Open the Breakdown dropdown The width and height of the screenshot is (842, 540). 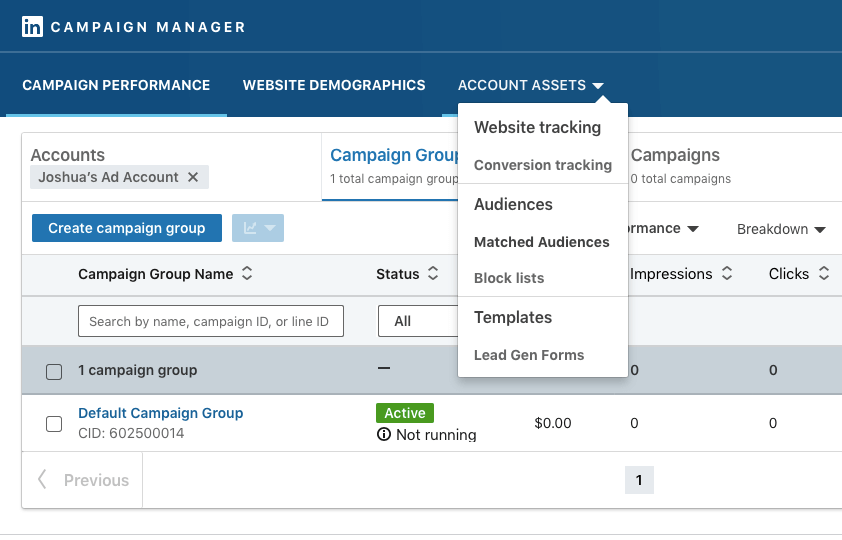[781, 229]
